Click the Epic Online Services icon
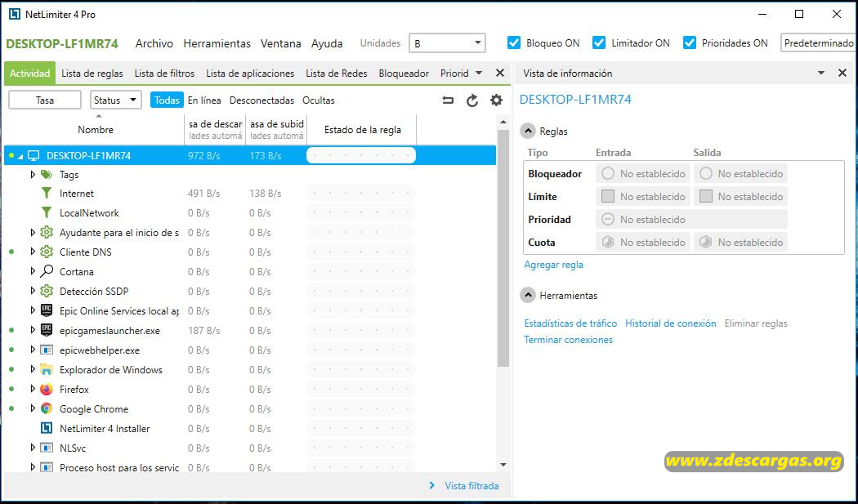This screenshot has width=858, height=504. tap(47, 311)
